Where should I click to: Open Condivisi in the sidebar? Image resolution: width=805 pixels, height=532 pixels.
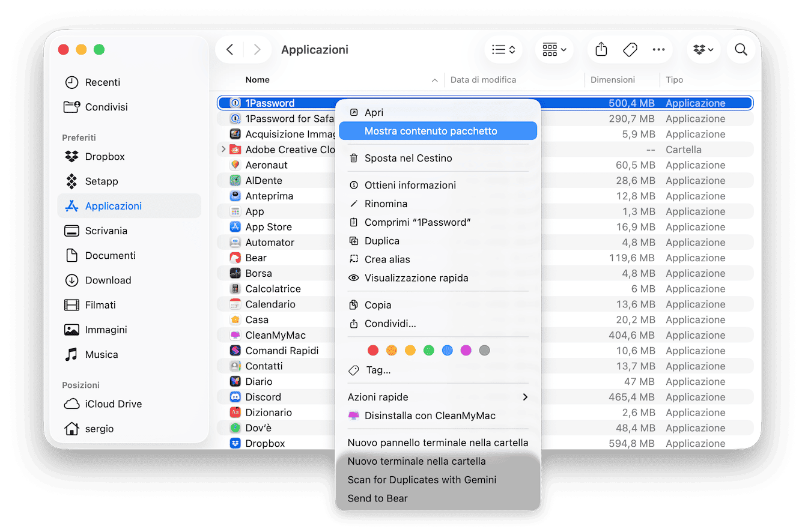(x=129, y=107)
